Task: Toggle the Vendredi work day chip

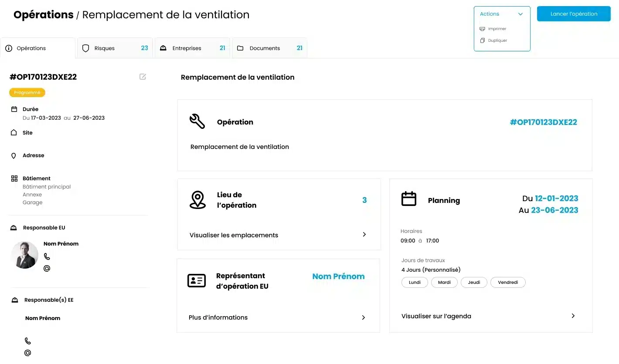Action: pos(508,283)
